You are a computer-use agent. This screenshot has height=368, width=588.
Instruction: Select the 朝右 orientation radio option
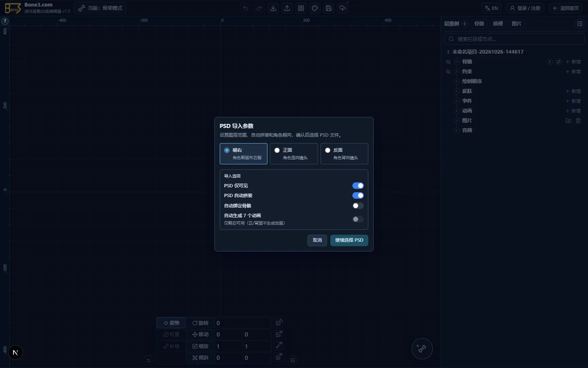(x=243, y=154)
